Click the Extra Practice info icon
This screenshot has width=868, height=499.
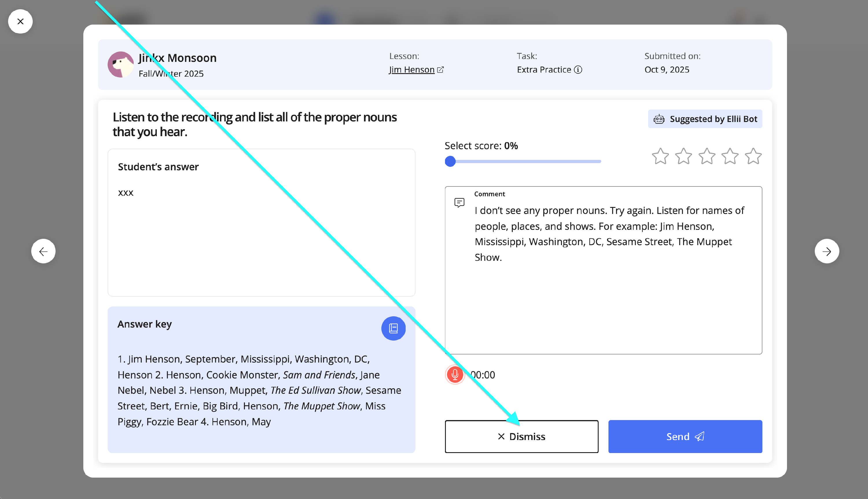578,70
